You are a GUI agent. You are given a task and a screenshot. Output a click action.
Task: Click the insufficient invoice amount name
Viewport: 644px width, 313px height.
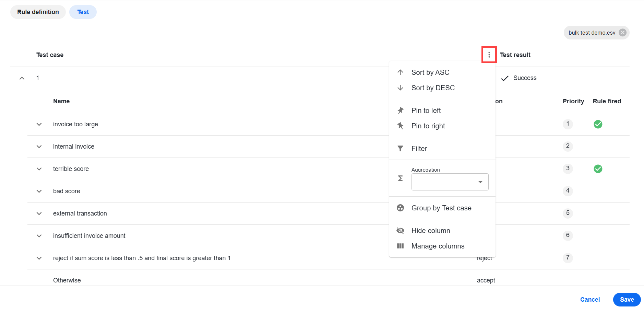(89, 236)
